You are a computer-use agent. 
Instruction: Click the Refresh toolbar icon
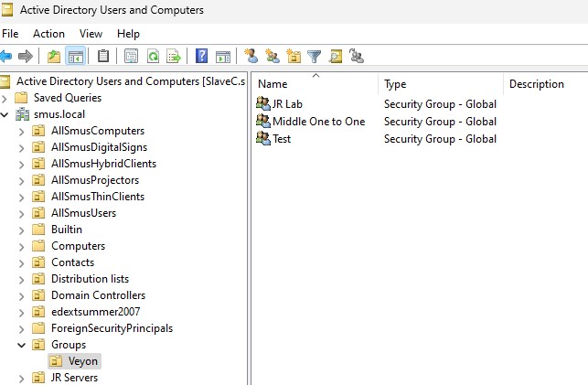tap(153, 56)
